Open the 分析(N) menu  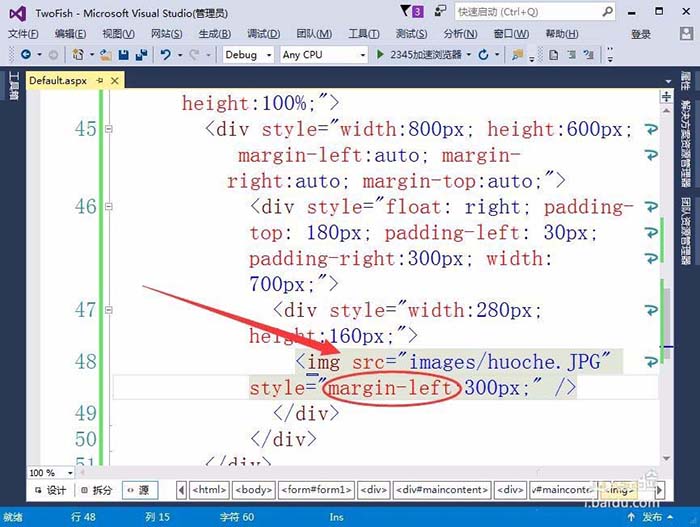pyautogui.click(x=460, y=34)
